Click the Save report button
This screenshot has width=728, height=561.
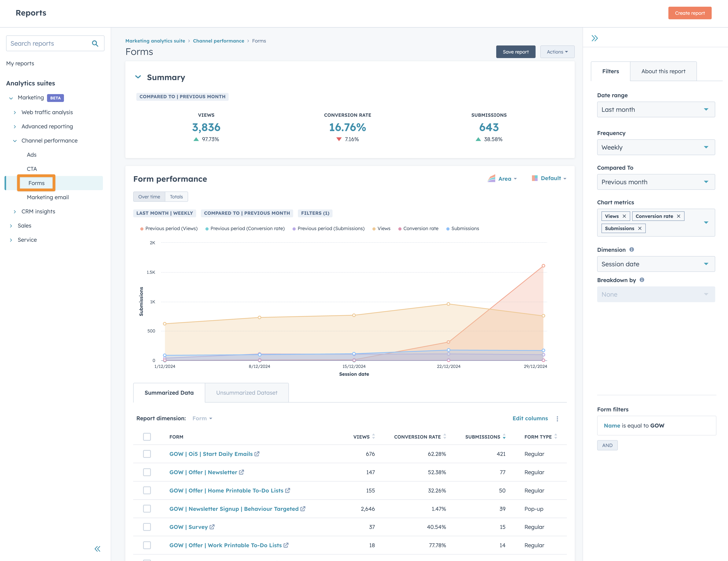coord(515,52)
